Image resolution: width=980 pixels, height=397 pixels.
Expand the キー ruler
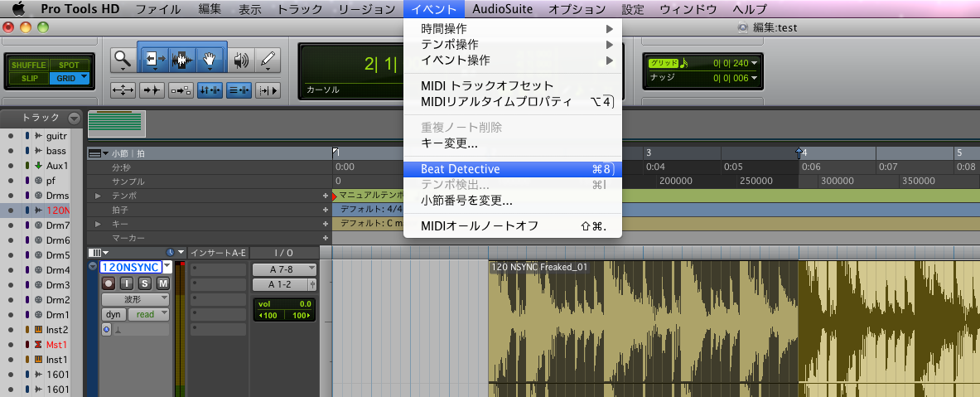coord(98,224)
